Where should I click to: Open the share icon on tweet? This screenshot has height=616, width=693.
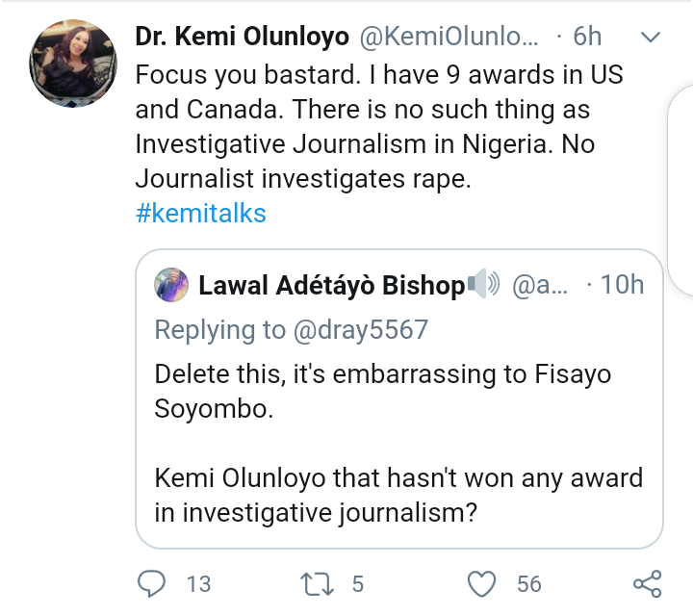[647, 583]
